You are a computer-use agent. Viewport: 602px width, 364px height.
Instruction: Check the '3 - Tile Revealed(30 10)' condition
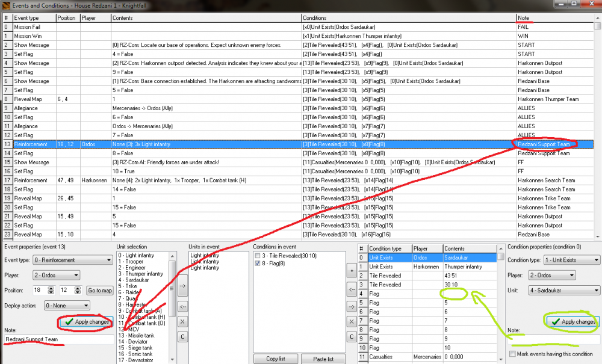259,256
